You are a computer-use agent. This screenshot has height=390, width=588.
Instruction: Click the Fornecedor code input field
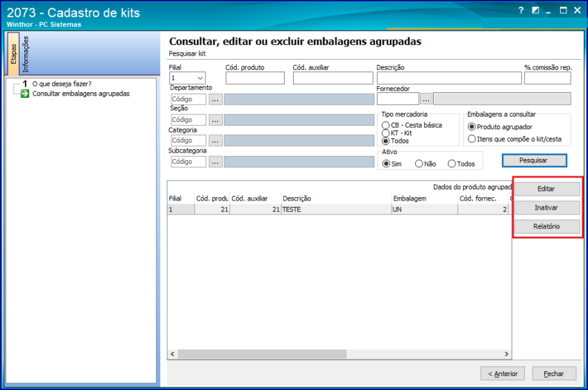[398, 99]
